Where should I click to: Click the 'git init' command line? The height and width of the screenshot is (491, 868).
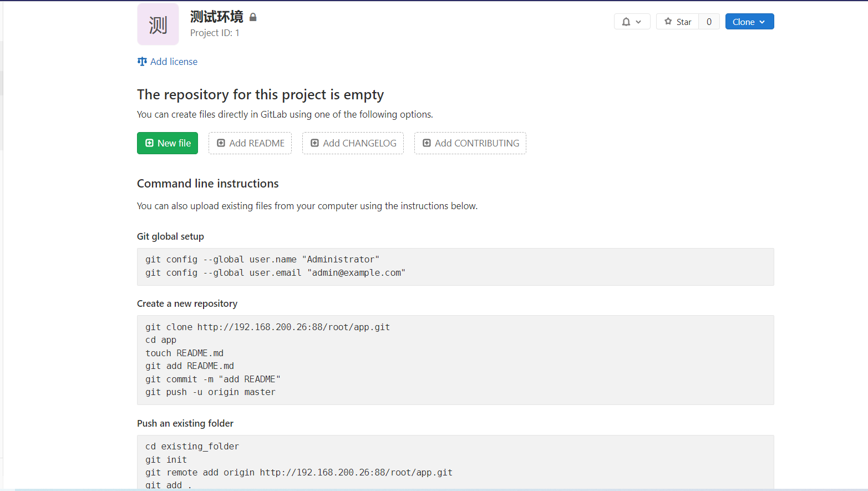(166, 460)
